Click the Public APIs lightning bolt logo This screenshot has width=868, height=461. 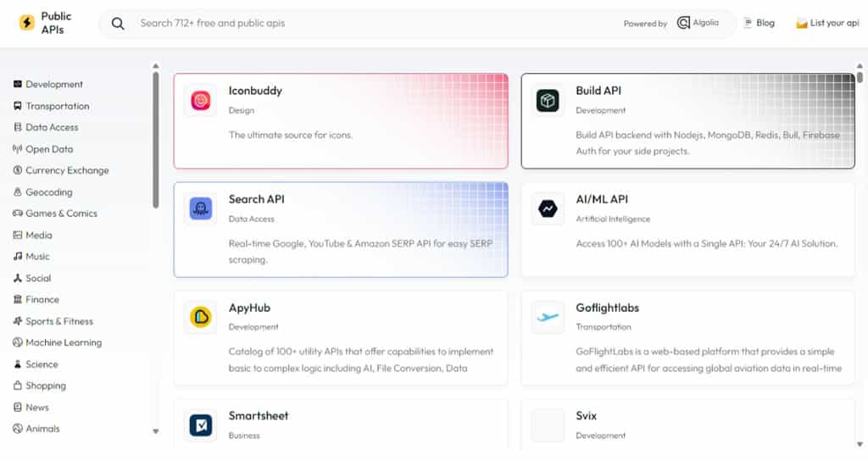[x=27, y=23]
